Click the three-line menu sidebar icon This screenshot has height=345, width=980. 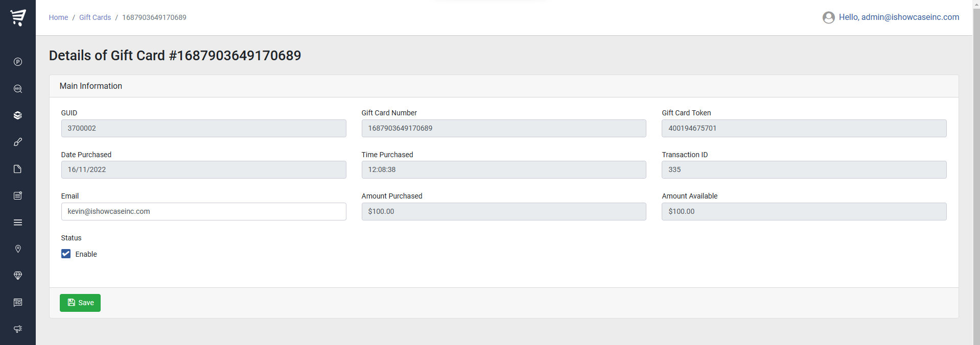click(x=18, y=223)
